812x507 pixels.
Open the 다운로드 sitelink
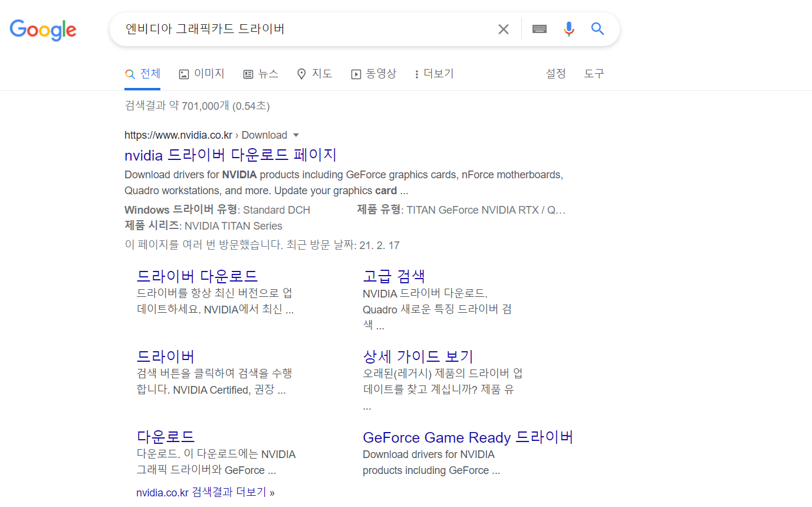point(165,437)
